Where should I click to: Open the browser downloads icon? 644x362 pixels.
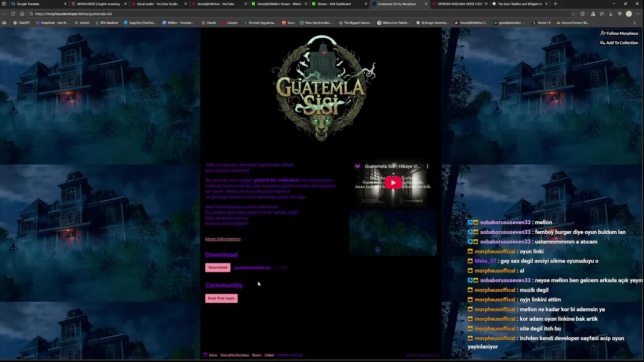pos(611,14)
